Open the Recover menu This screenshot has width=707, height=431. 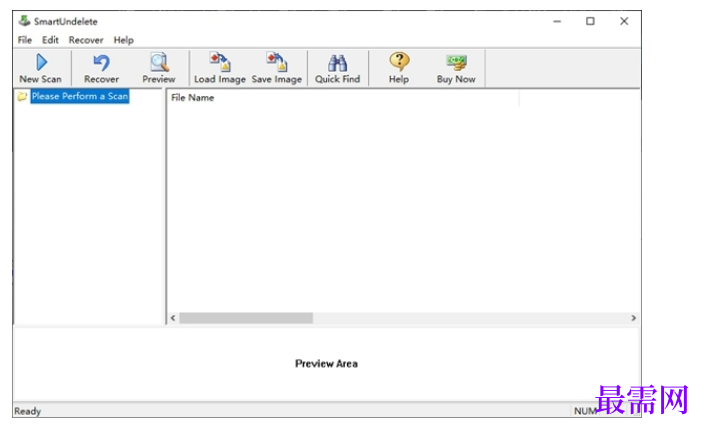tap(86, 40)
